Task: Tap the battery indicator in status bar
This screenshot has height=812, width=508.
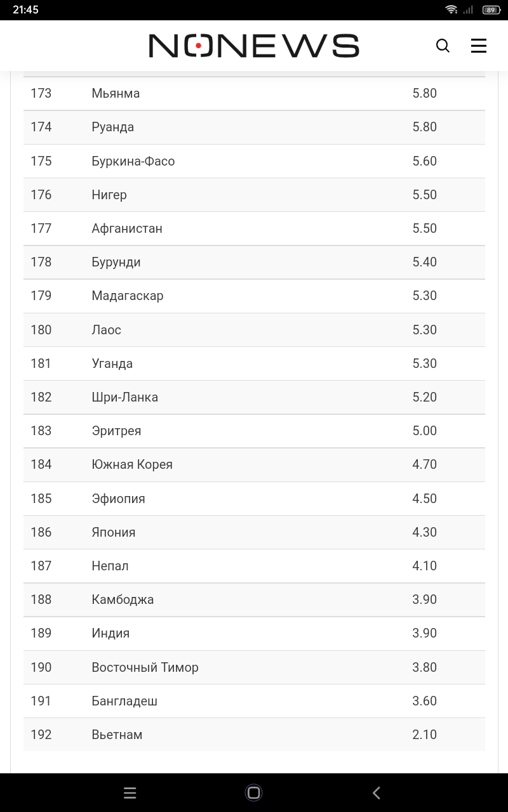Action: pyautogui.click(x=491, y=10)
